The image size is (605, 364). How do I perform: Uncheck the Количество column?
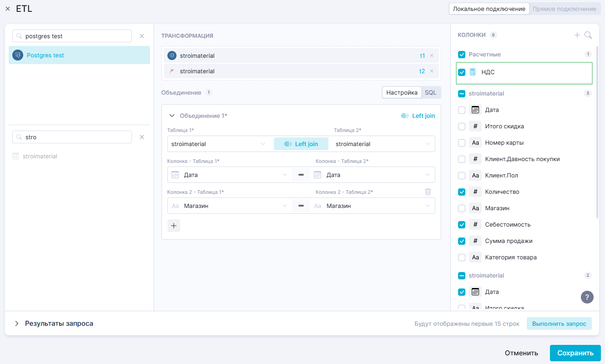point(462,192)
